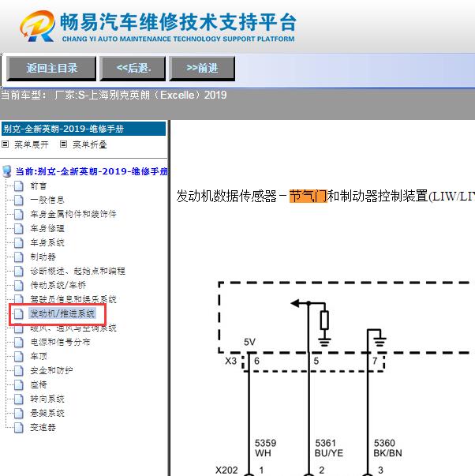Click connector label X3 in diagram
Viewport: 475px width, 476px height.
pos(230,361)
